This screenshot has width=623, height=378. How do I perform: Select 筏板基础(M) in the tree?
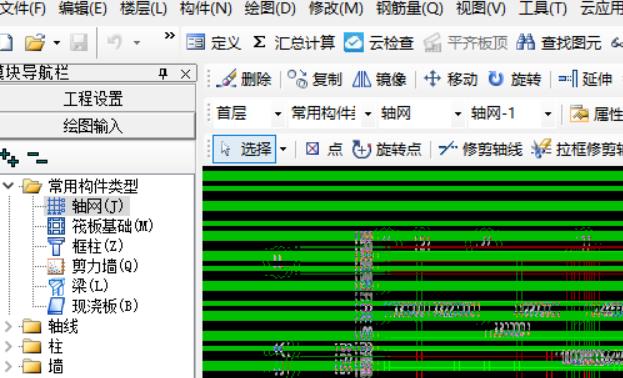pos(112,226)
